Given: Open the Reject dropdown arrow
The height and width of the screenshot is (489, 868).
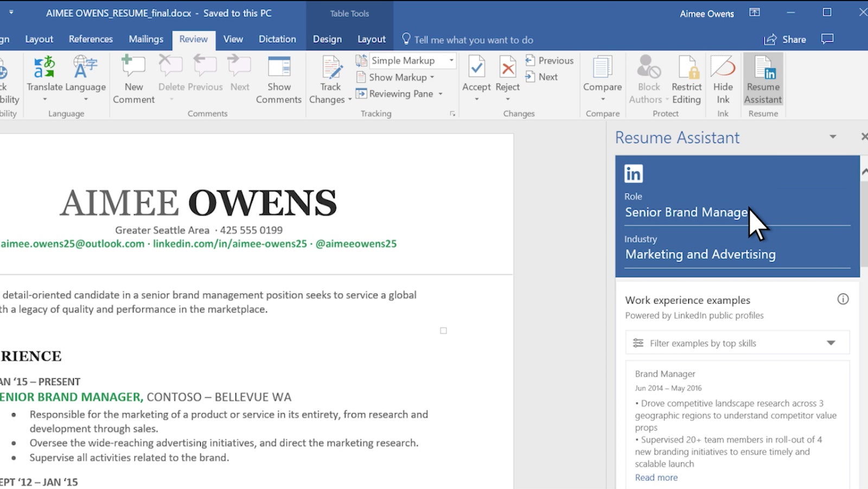Looking at the screenshot, I should coord(508,99).
